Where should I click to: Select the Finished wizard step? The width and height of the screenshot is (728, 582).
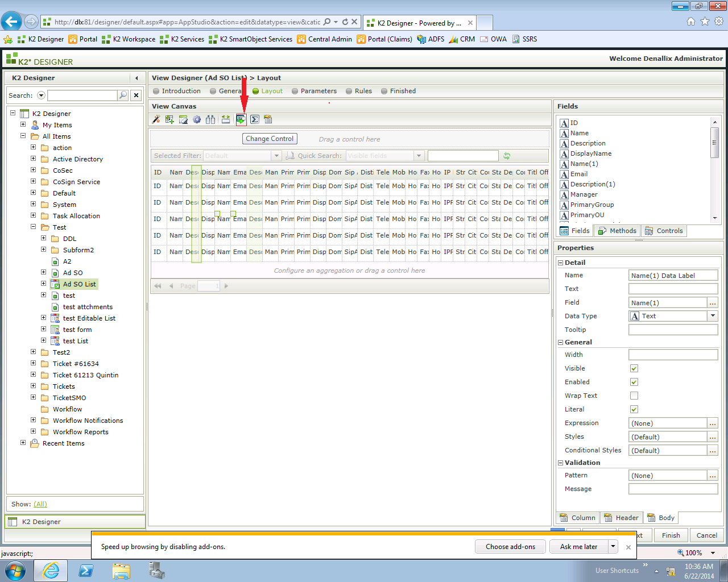(x=398, y=91)
